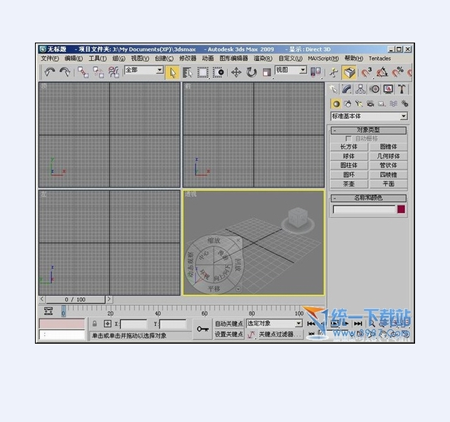The height and width of the screenshot is (422, 450).
Task: Click the large Set Keys key icon
Action: 203,329
